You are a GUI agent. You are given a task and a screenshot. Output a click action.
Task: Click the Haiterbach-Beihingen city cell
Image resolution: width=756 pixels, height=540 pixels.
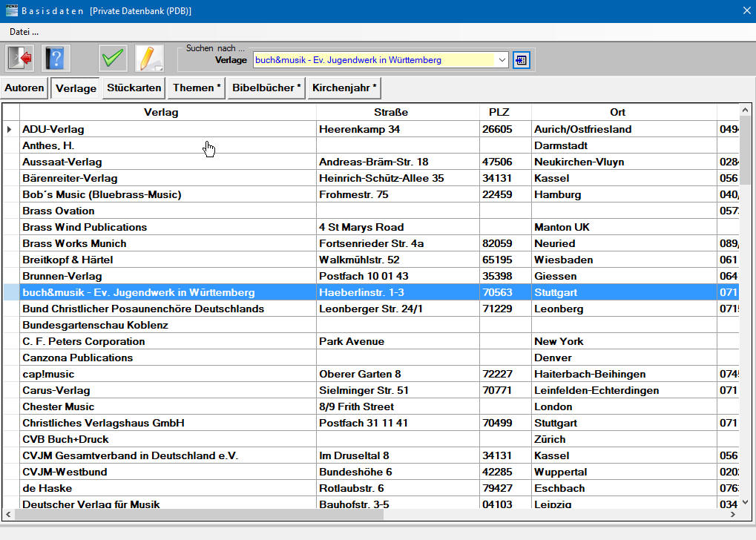pos(624,374)
